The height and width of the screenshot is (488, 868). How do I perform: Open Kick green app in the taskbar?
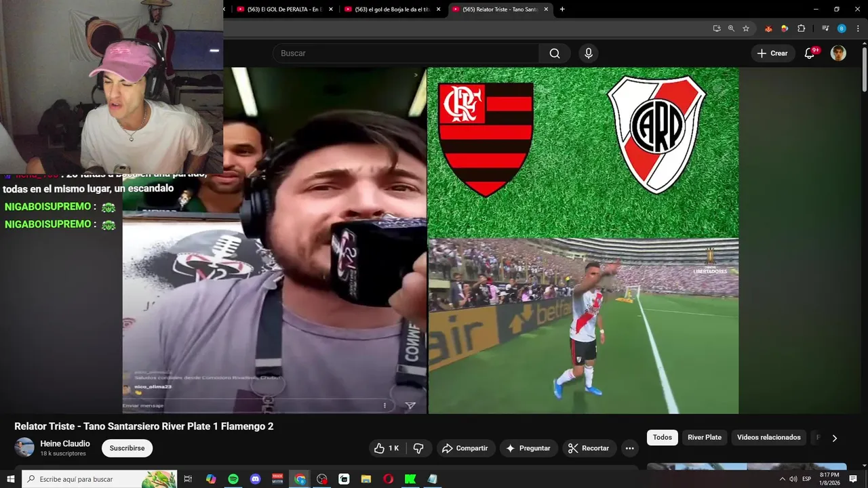[410, 479]
